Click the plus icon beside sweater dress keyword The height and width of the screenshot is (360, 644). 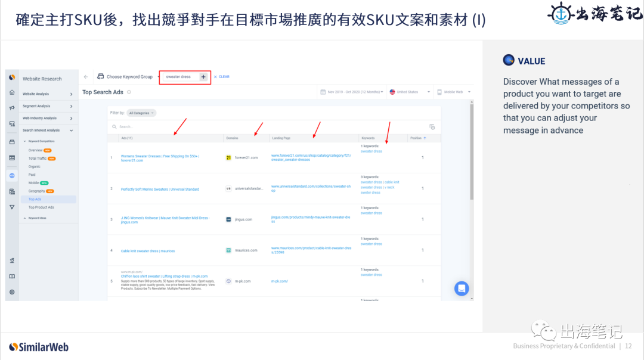point(204,77)
